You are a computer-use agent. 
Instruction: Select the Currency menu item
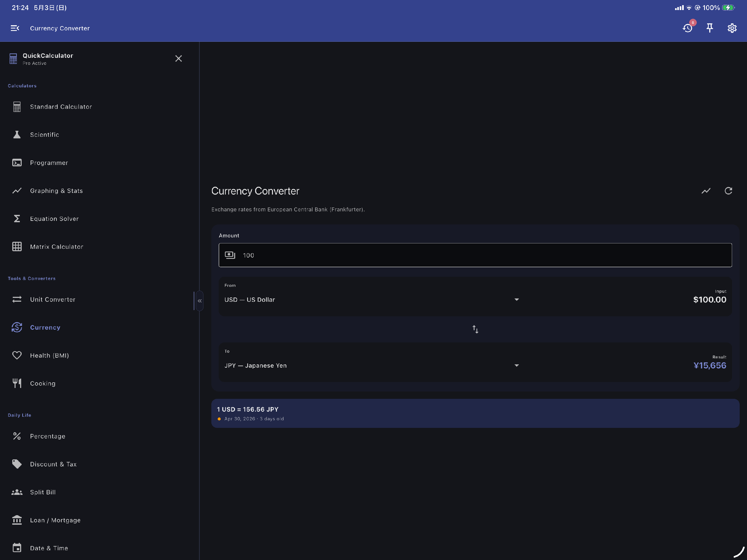[98, 327]
